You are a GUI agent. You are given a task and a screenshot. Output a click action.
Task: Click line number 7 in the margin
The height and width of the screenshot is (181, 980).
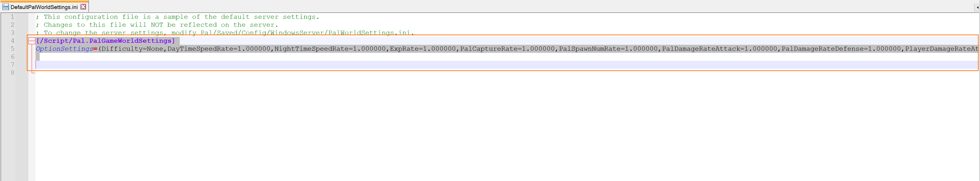(x=13, y=65)
